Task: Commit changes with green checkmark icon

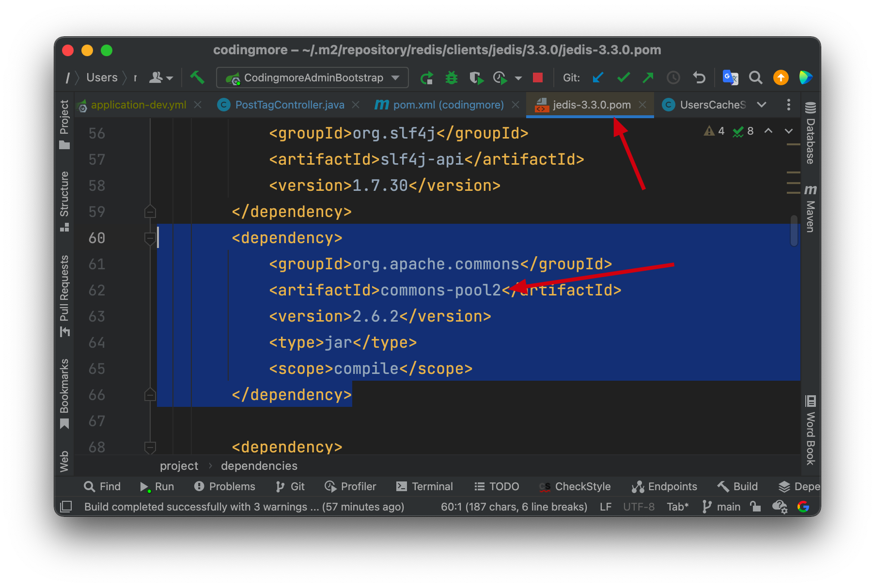Action: [x=624, y=77]
